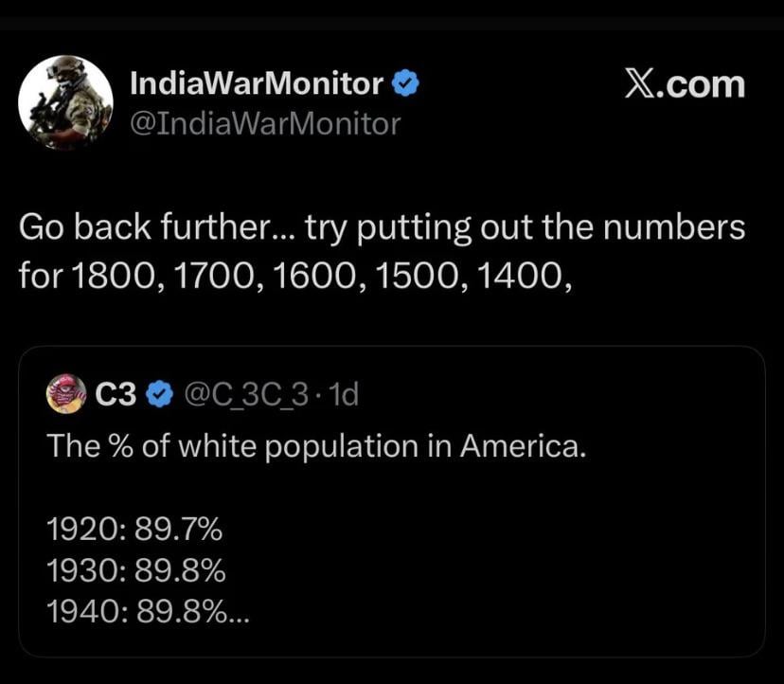Click the '1930: 89.8%' line
The image size is (784, 684).
click(136, 571)
